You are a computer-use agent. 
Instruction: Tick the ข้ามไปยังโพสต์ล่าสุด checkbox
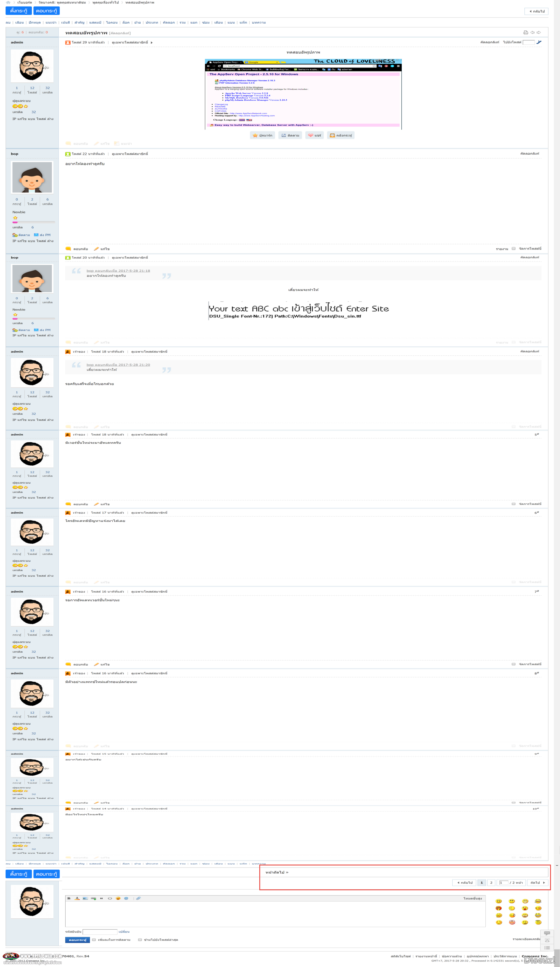pos(140,940)
